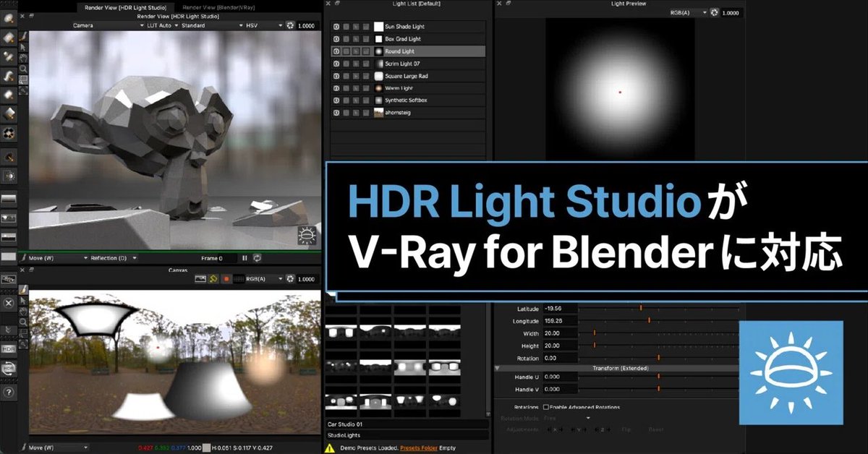Screen dimensions: 868x454
Task: Toggle ahornsteig light on/off
Action: (x=336, y=113)
